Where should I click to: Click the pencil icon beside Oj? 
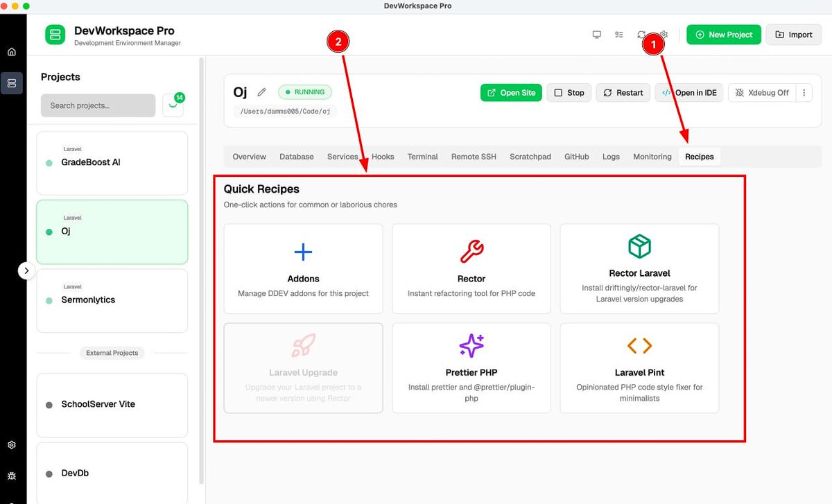261,92
